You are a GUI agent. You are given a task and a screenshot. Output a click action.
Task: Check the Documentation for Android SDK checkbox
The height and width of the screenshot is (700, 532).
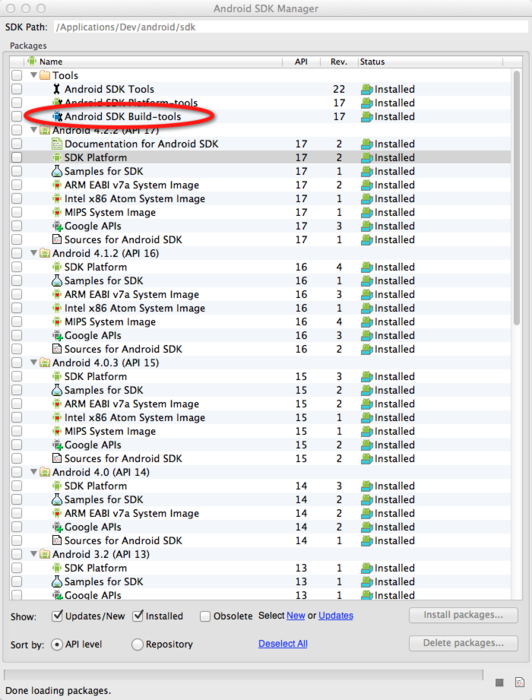17,144
